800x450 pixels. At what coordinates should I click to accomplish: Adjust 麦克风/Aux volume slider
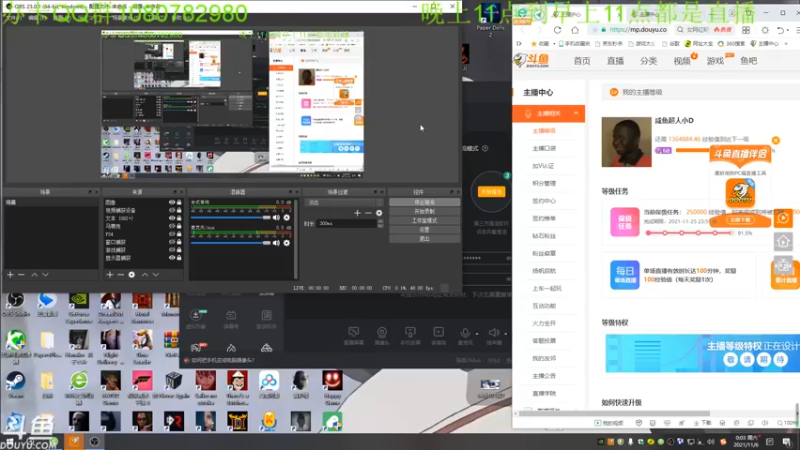pyautogui.click(x=230, y=243)
